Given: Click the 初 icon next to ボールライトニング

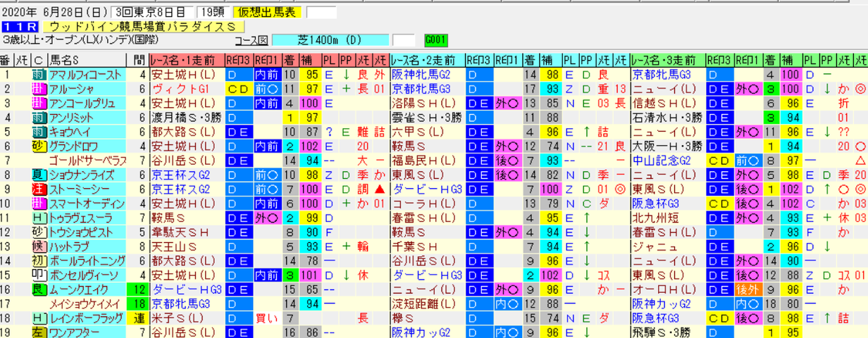Looking at the screenshot, I should (39, 261).
